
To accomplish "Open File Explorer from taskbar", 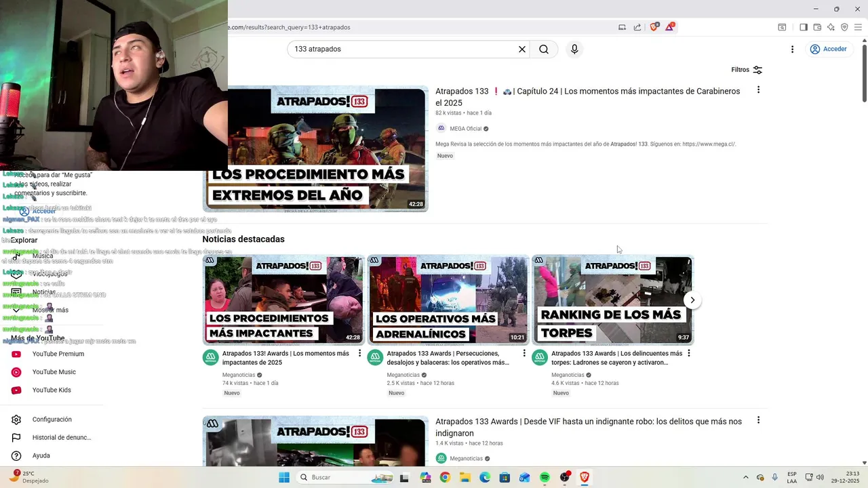I will coord(465,477).
